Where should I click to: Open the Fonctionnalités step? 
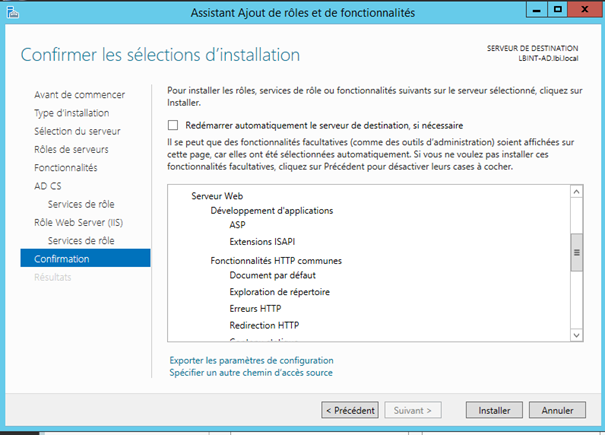pos(66,167)
